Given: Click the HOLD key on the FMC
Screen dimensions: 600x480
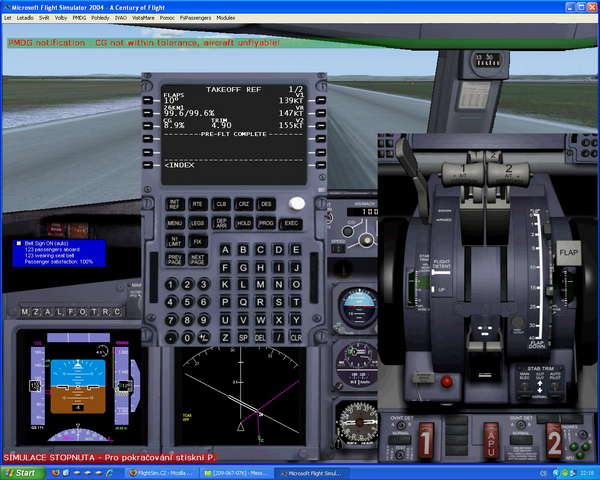Looking at the screenshot, I should point(243,223).
